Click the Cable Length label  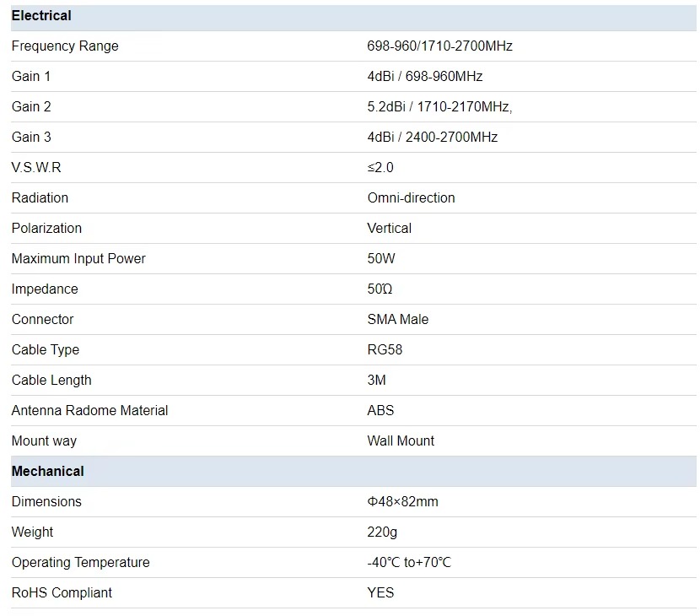[x=51, y=380]
